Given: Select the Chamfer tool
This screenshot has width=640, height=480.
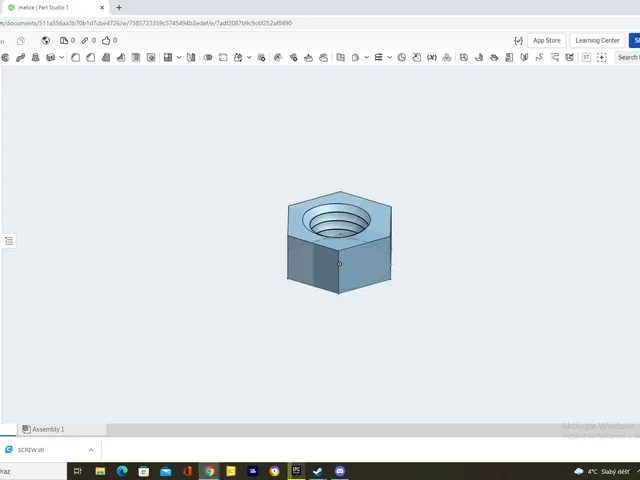Looking at the screenshot, I should pos(91,58).
